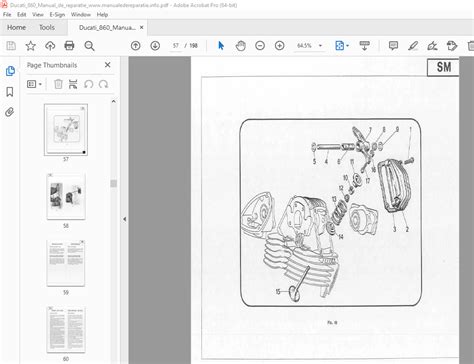Open the Help menu

tap(102, 15)
